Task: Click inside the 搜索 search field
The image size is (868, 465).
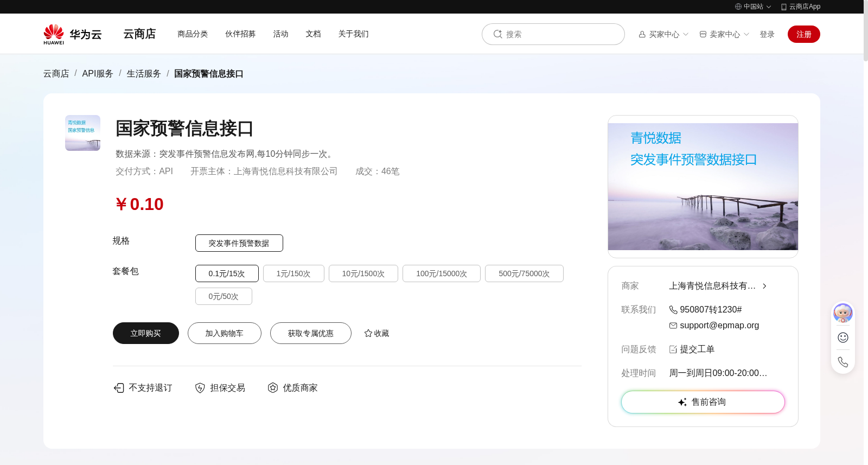Action: point(553,34)
